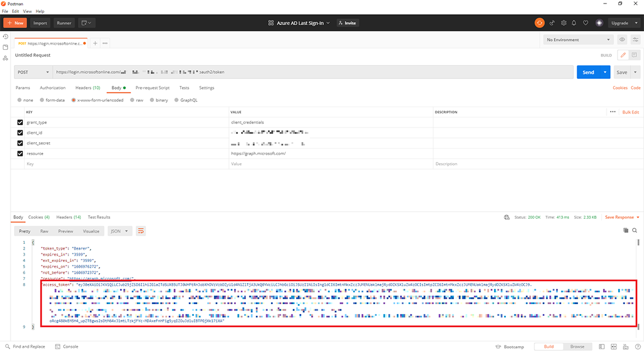Click the heart icon in header
Viewport: 644px width, 352px height.
coord(585,23)
